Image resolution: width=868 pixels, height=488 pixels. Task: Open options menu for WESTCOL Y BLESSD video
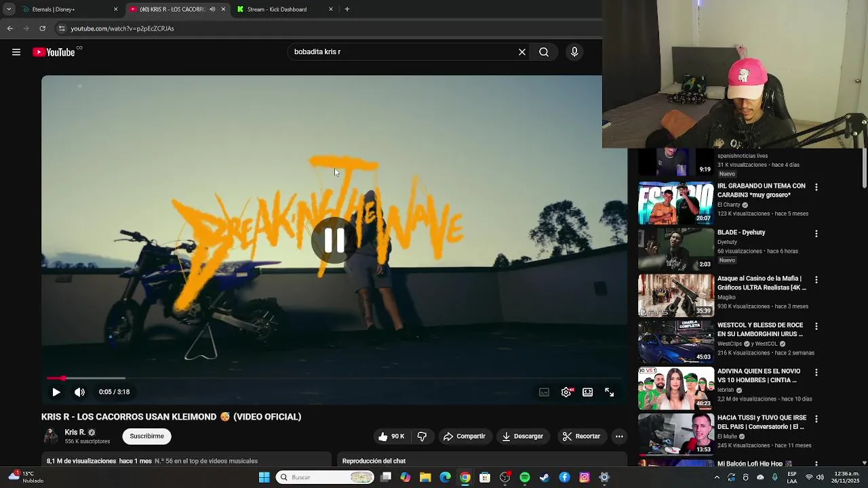click(x=816, y=327)
